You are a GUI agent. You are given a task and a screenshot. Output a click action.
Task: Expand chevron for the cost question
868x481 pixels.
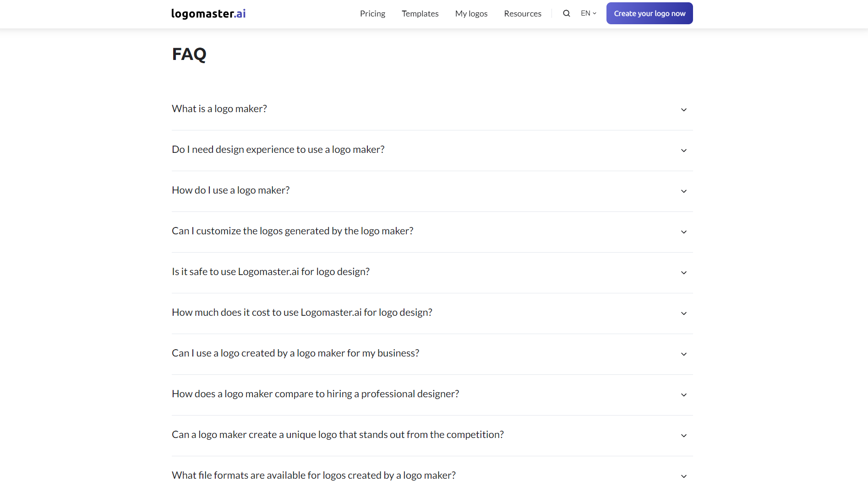coord(683,313)
